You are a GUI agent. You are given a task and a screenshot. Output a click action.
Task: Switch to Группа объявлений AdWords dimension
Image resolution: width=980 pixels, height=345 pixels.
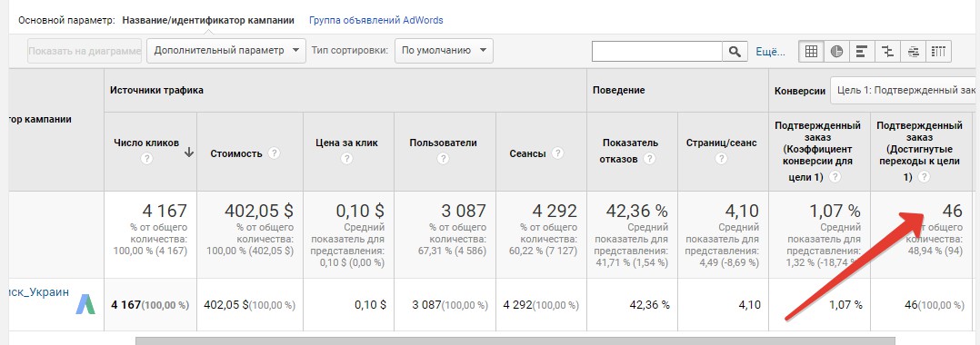click(x=376, y=20)
